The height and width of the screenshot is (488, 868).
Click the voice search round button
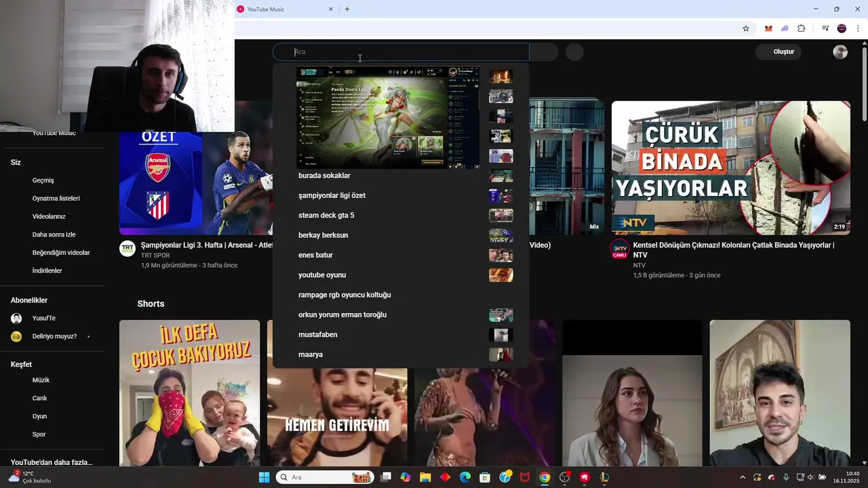[574, 52]
